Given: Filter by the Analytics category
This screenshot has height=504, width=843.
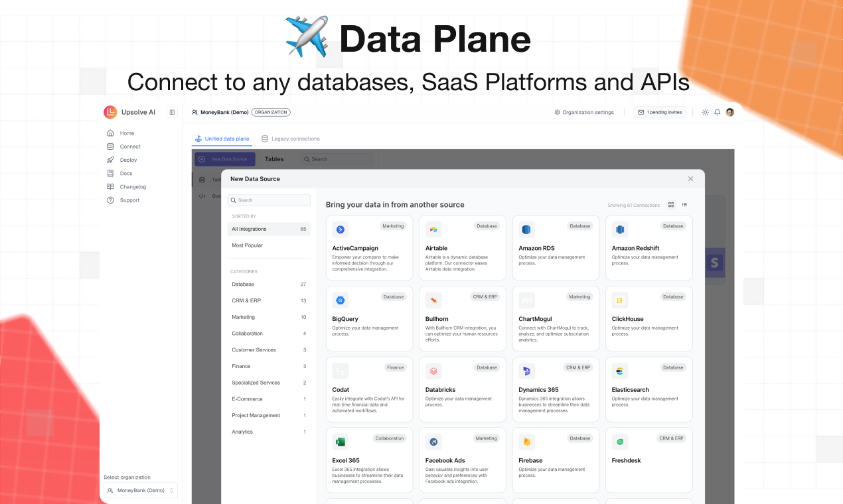Looking at the screenshot, I should [x=269, y=432].
